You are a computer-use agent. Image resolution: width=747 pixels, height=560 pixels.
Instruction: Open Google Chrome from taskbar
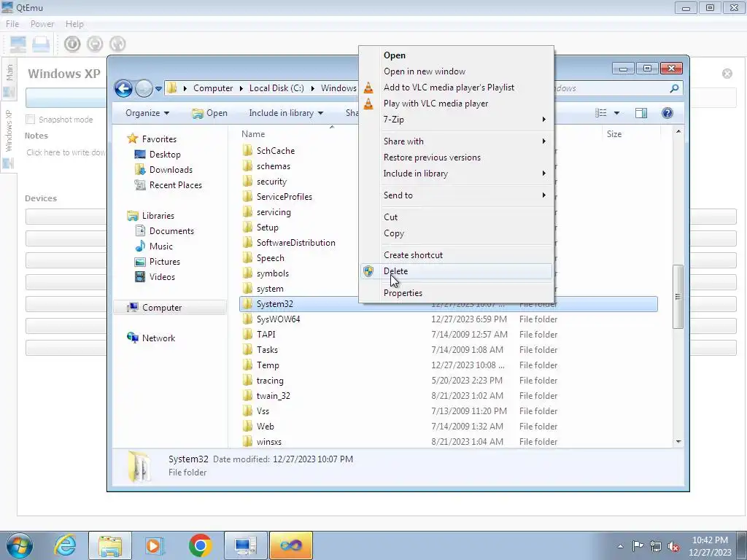[200, 545]
